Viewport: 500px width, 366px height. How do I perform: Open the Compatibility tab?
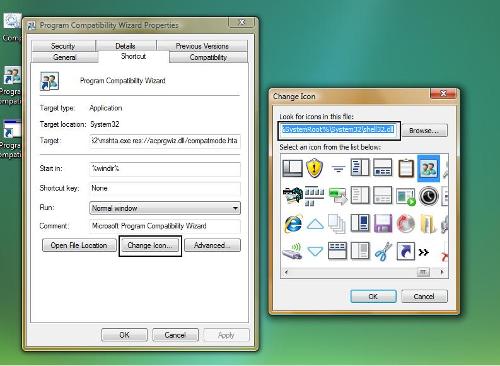[x=208, y=57]
